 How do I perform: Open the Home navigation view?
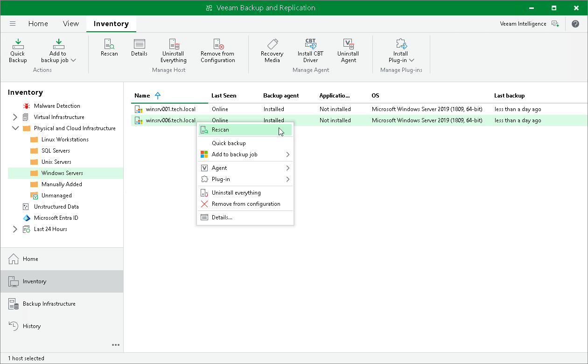pyautogui.click(x=62, y=259)
